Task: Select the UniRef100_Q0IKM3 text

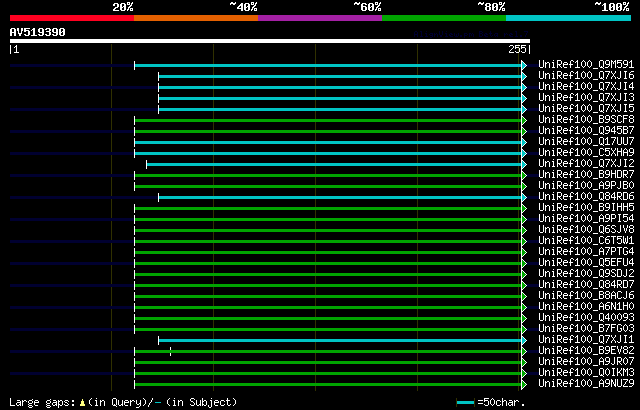Action: (x=586, y=373)
